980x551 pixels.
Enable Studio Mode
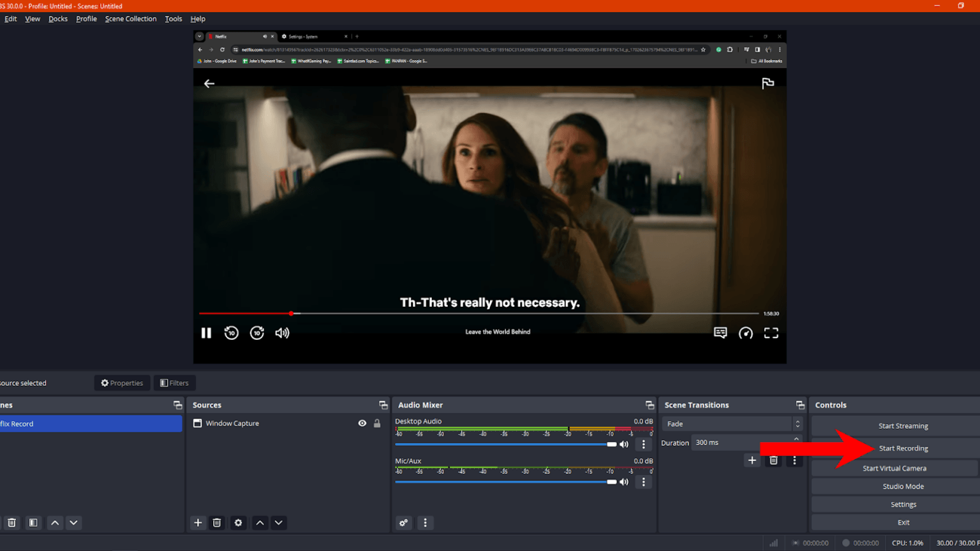tap(903, 486)
